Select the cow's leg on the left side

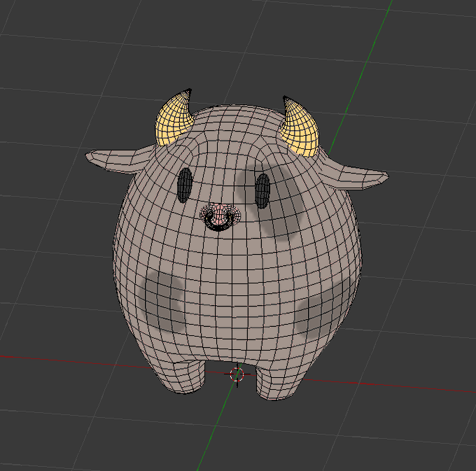tap(182, 375)
